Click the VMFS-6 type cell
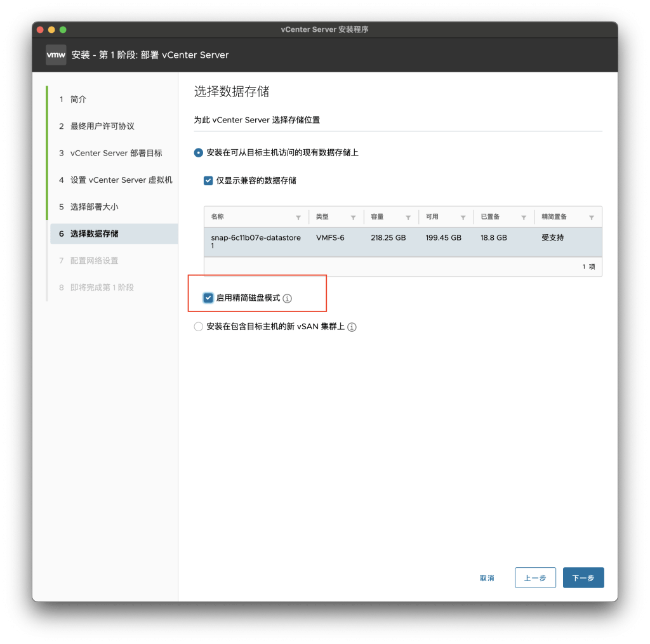The width and height of the screenshot is (650, 644). click(x=330, y=238)
